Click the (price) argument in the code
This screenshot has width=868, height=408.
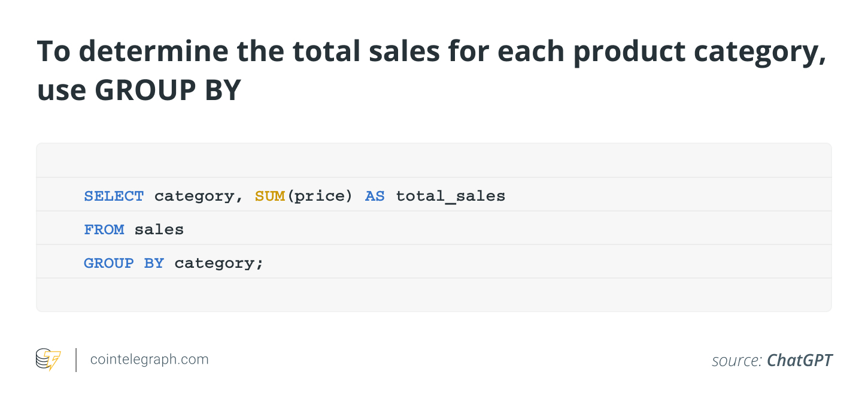pos(320,196)
